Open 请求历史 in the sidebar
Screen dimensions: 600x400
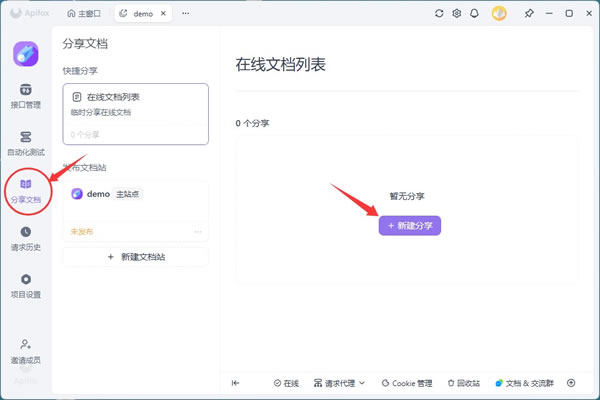tap(26, 239)
